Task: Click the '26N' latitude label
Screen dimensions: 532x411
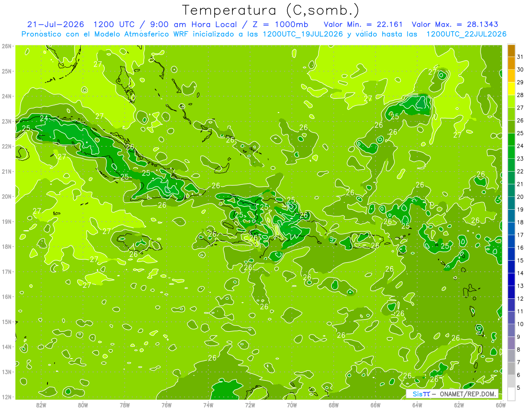Action: tap(7, 46)
